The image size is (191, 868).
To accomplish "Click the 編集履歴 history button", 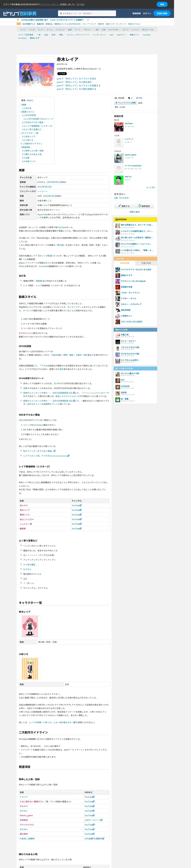I will tap(144, 206).
